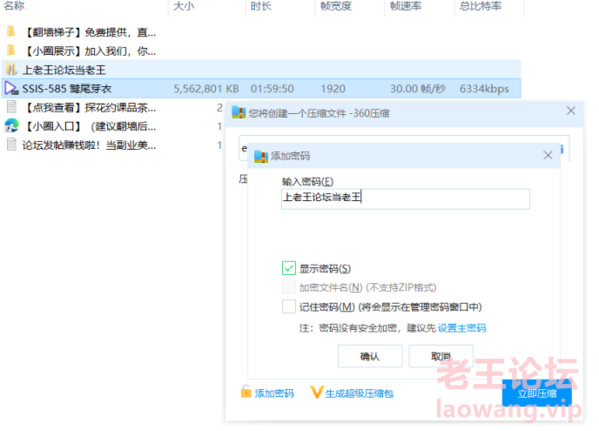The width and height of the screenshot is (599, 431).
Task: Click the lock icon beside 添加密码
Action: pyautogui.click(x=246, y=392)
